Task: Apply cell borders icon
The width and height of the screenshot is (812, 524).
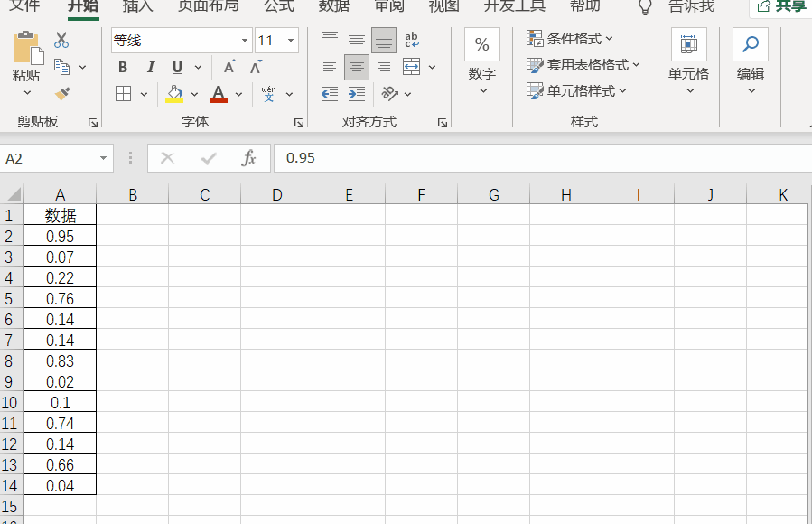Action: click(123, 94)
